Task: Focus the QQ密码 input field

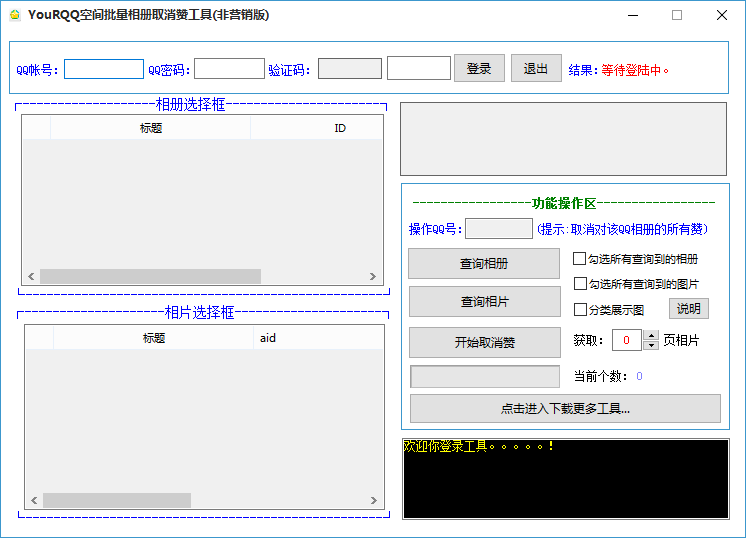Action: 229,68
